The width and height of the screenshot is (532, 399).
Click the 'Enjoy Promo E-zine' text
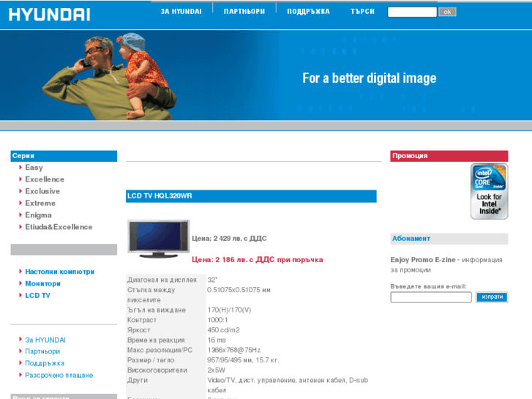423,260
